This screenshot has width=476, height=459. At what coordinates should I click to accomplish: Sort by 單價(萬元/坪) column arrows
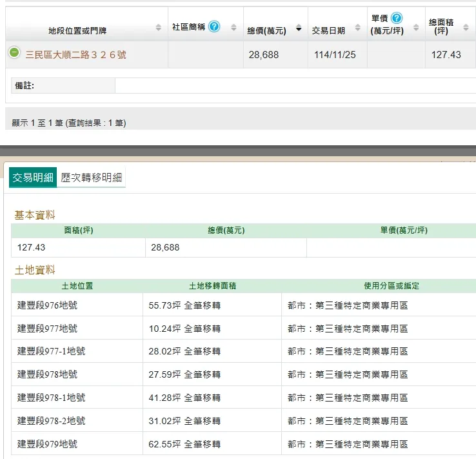416,27
